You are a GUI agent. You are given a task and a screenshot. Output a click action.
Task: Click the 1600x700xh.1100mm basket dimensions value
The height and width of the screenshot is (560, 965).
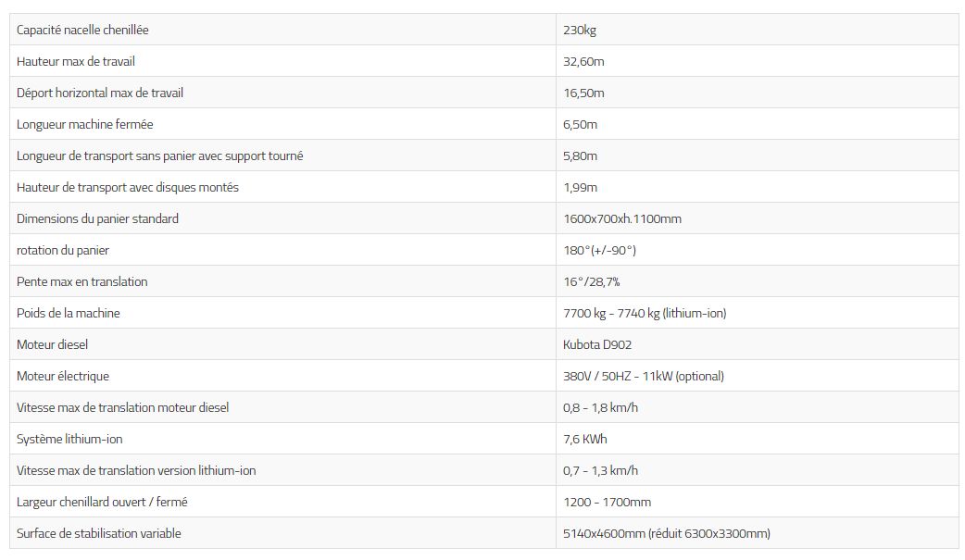(622, 218)
